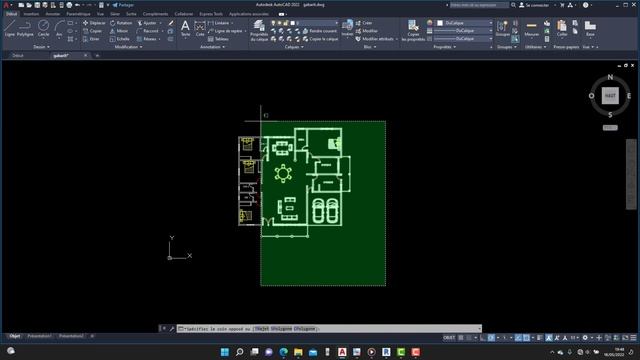Open the AutoCAD application menu logo
This screenshot has width=640, height=360.
[x=6, y=5]
